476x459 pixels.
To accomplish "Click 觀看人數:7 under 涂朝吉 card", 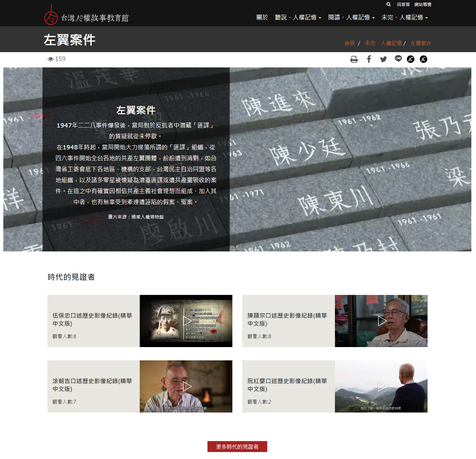I will [64, 402].
